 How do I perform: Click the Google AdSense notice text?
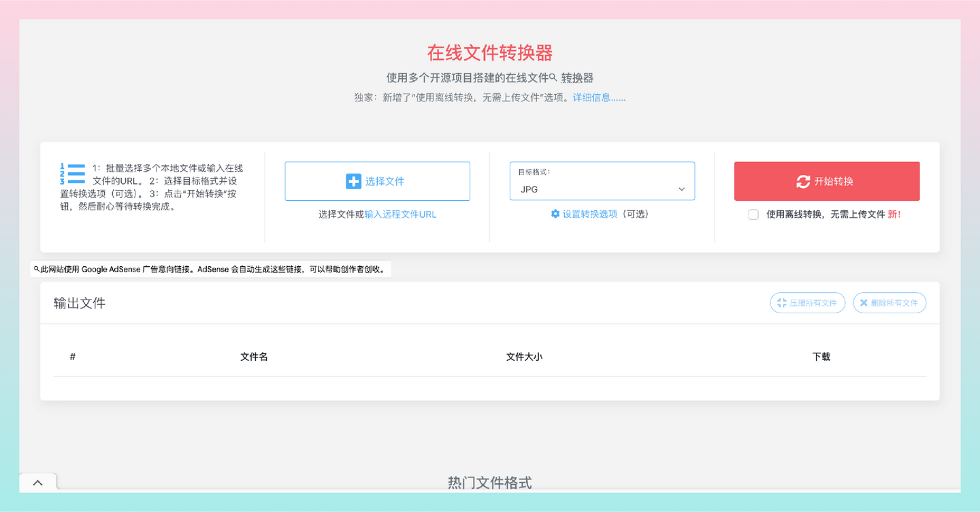pyautogui.click(x=214, y=269)
